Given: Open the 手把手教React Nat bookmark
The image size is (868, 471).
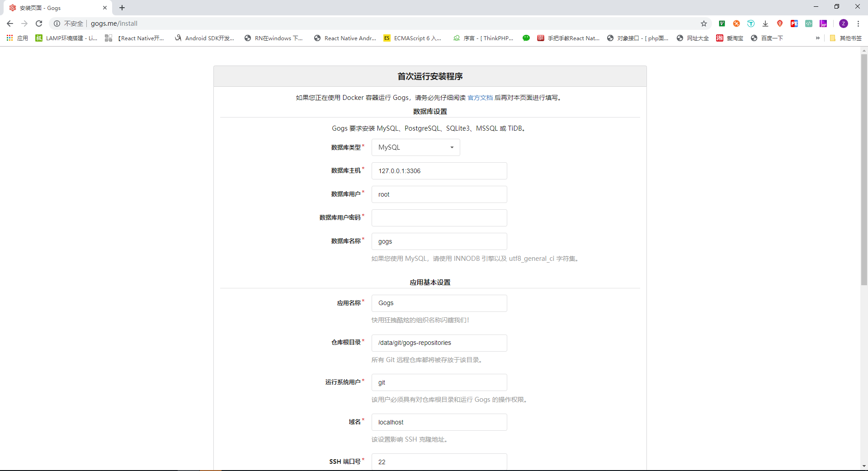Looking at the screenshot, I should (569, 38).
